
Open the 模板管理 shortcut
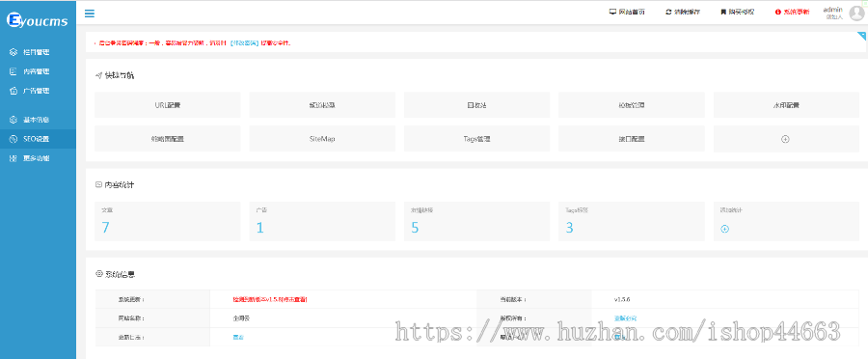[x=631, y=104]
